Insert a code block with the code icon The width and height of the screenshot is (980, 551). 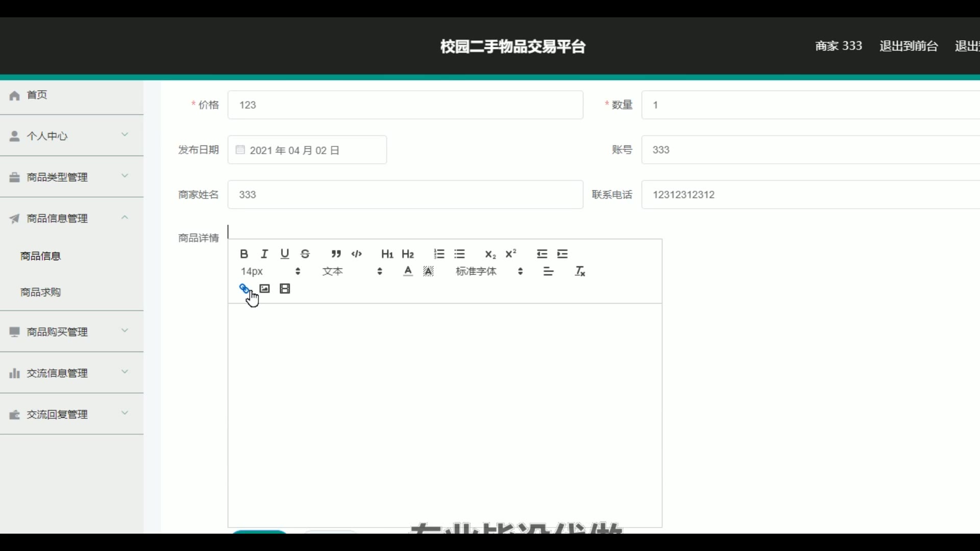357,254
